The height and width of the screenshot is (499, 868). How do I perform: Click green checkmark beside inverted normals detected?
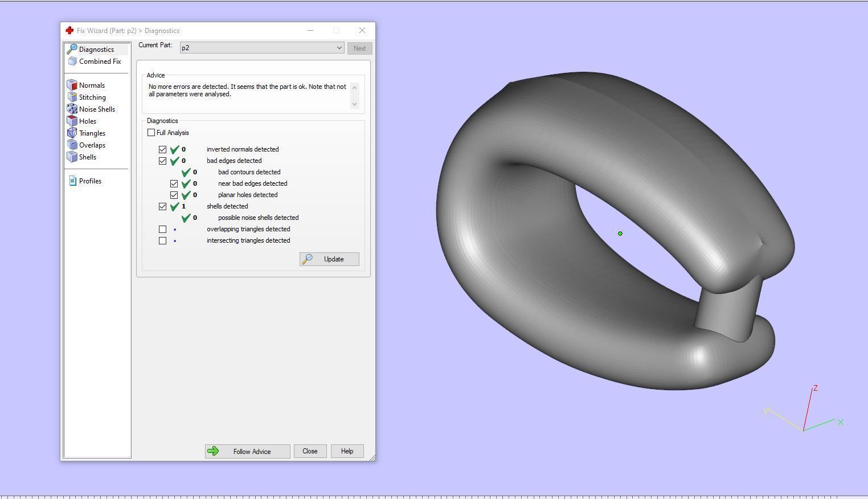[x=175, y=149]
